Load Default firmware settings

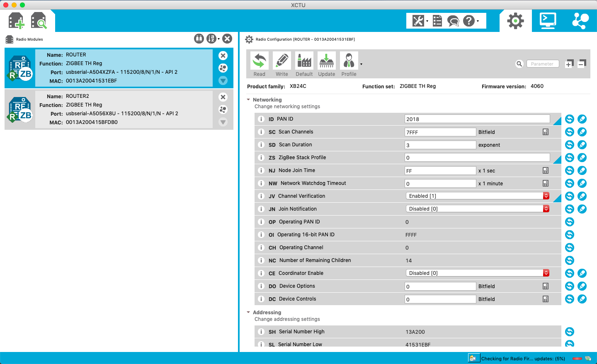click(x=304, y=64)
